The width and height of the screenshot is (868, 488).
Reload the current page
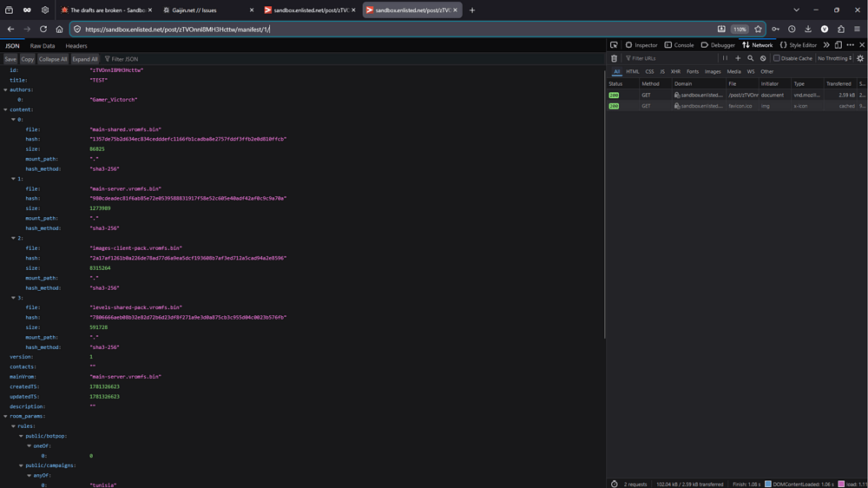click(x=43, y=30)
